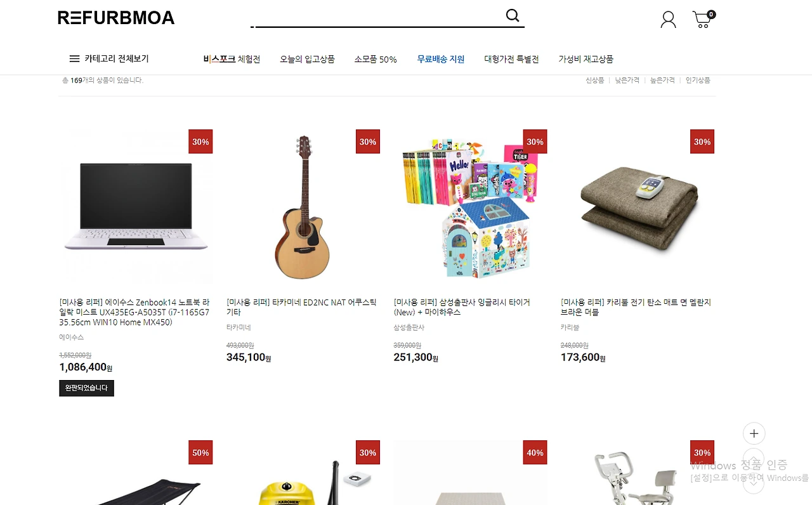Open the hamburger menu 카테고리 전체보기

click(x=109, y=58)
